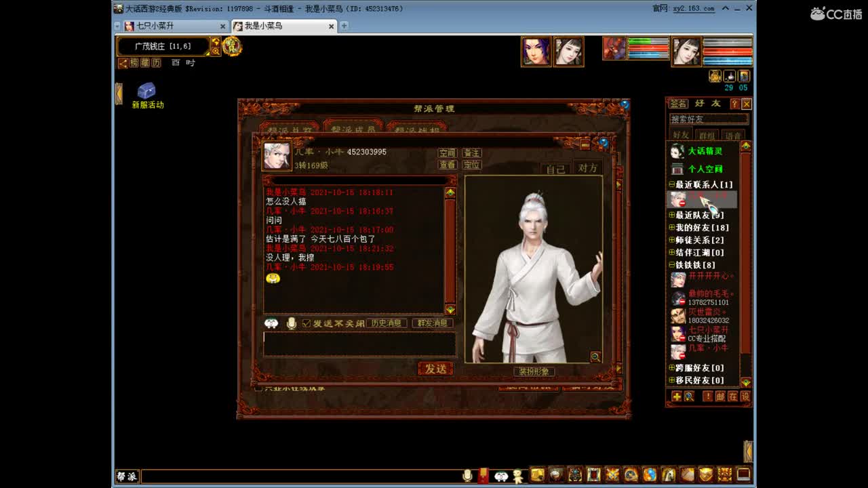Open the emoticon icon in the bottom bar

pos(502,476)
